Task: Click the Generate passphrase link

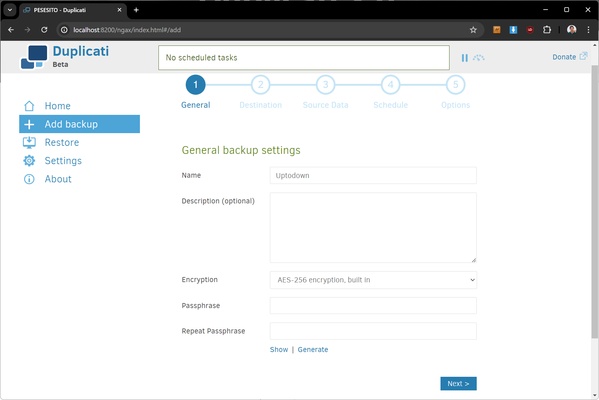Action: [313, 350]
